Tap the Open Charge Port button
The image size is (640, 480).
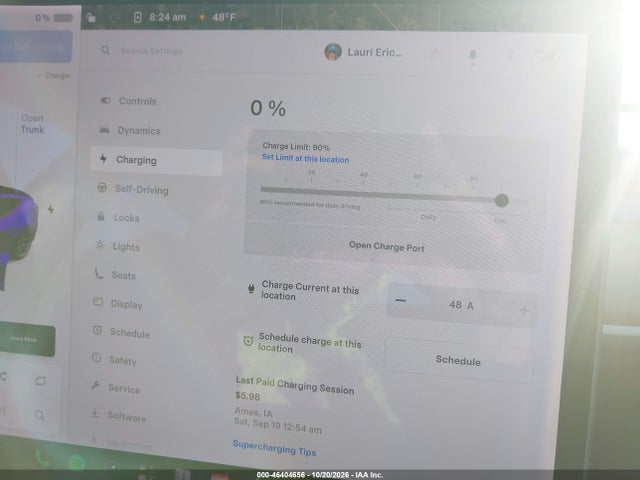(x=387, y=247)
